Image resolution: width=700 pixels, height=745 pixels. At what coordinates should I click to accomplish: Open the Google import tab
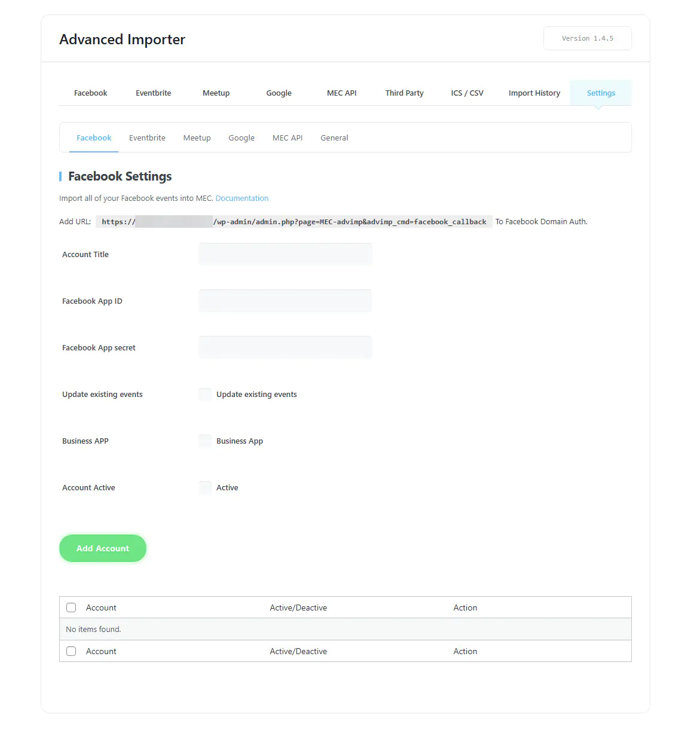pyautogui.click(x=279, y=93)
